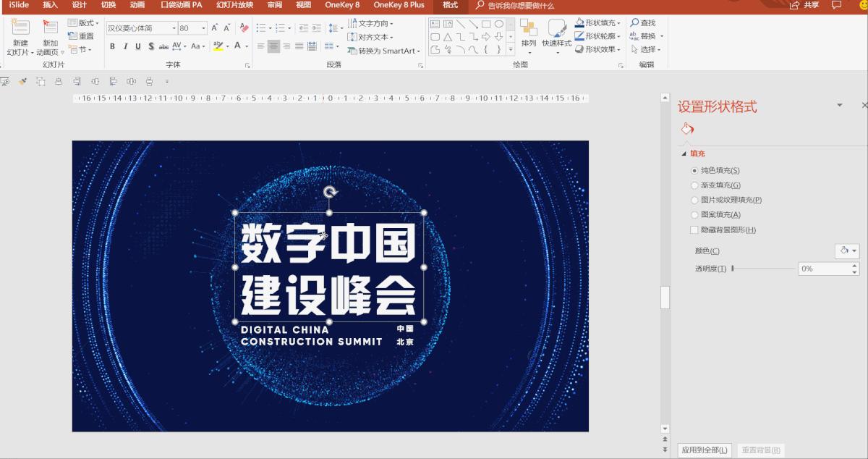Enable 图案填充 option

[x=694, y=214]
